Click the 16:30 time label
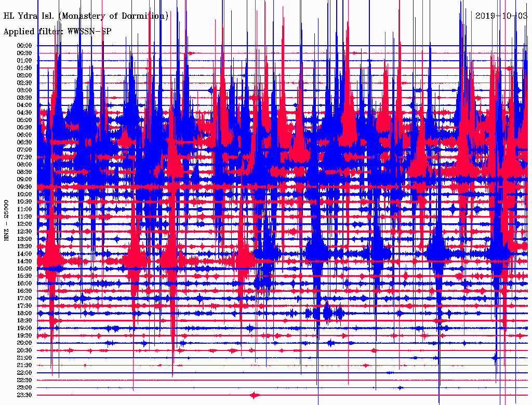This screenshot has height=405, width=532. tap(24, 291)
